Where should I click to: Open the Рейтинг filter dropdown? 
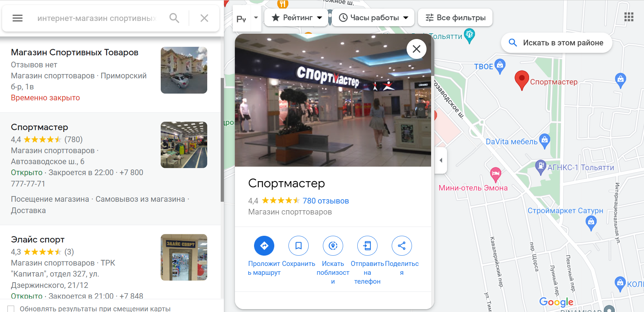tap(297, 17)
